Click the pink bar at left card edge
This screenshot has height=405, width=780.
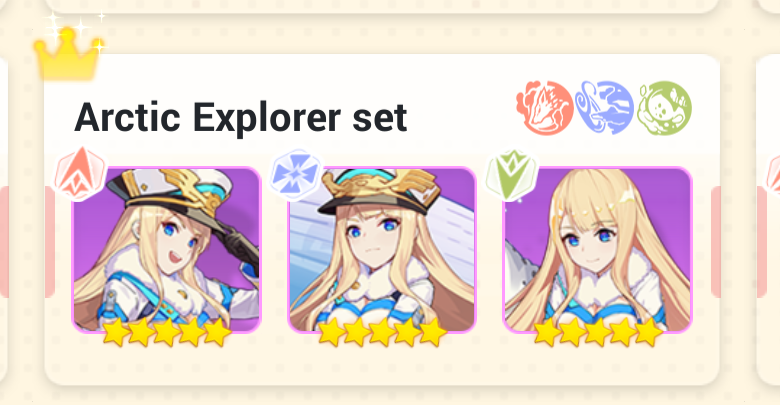50,242
